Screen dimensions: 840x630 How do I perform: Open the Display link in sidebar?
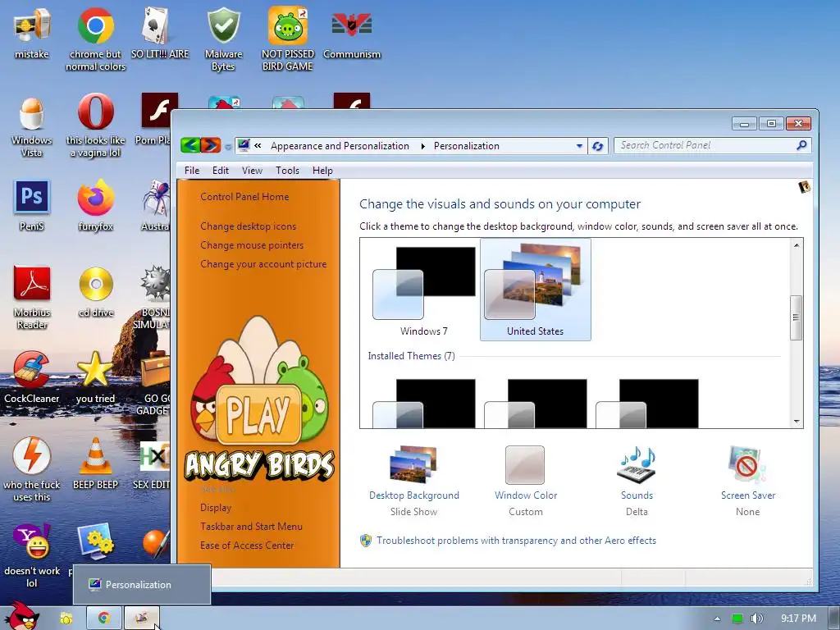click(216, 507)
